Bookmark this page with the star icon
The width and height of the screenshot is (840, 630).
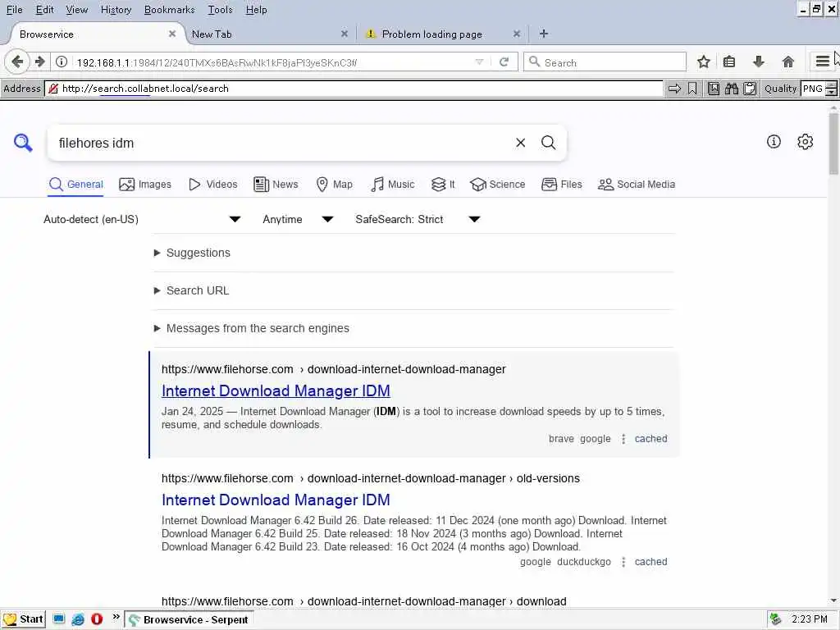coord(704,62)
